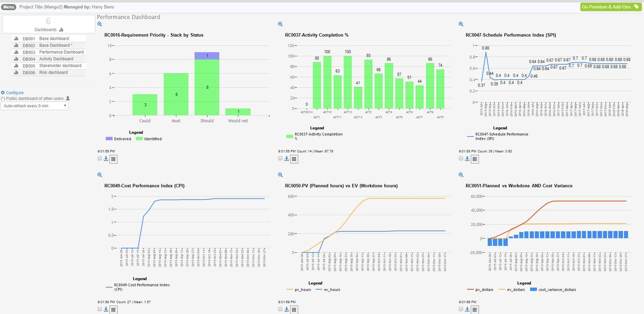
Task: Open data grid view for RC0049 chart
Action: tap(113, 309)
